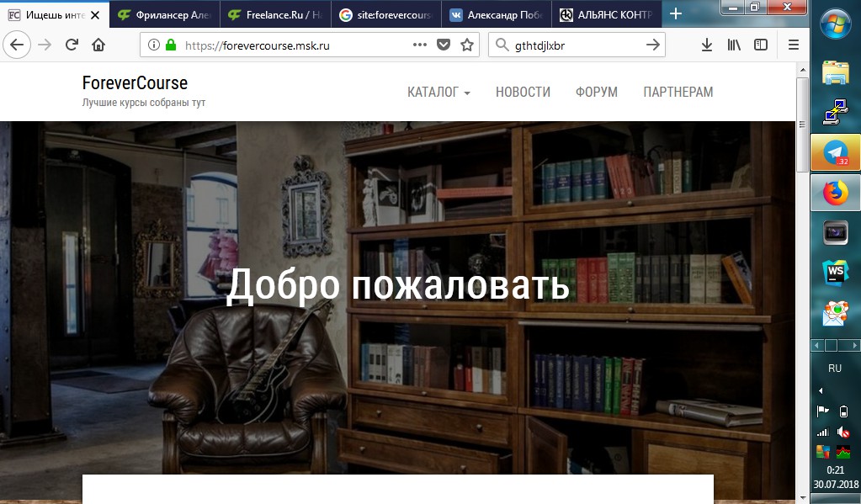Click the search magnifier icon
This screenshot has height=504, width=861.
(x=502, y=45)
